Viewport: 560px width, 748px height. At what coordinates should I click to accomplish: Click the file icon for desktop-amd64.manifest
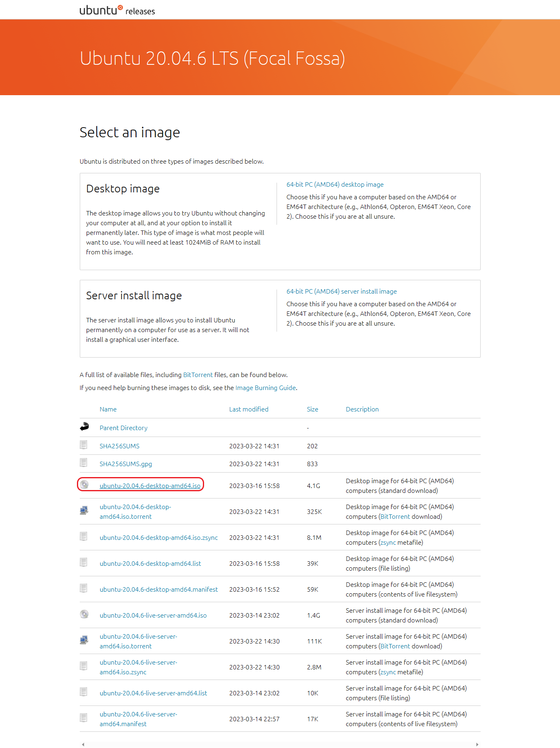click(84, 588)
